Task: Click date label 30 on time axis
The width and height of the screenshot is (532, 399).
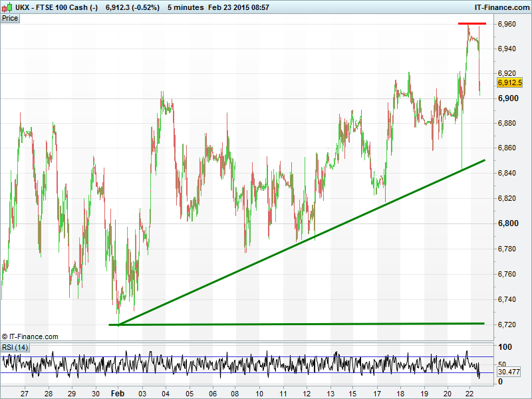Action: click(96, 394)
